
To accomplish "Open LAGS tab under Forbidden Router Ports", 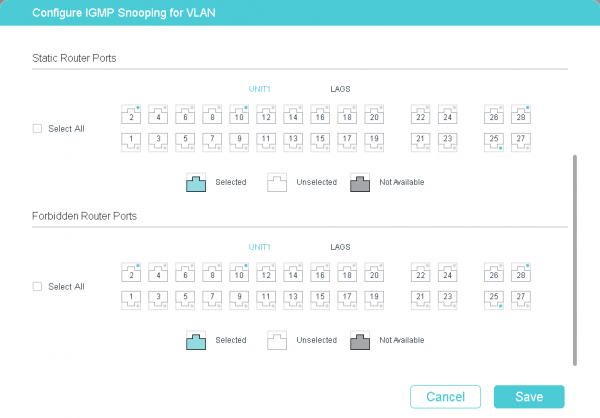I will [340, 246].
